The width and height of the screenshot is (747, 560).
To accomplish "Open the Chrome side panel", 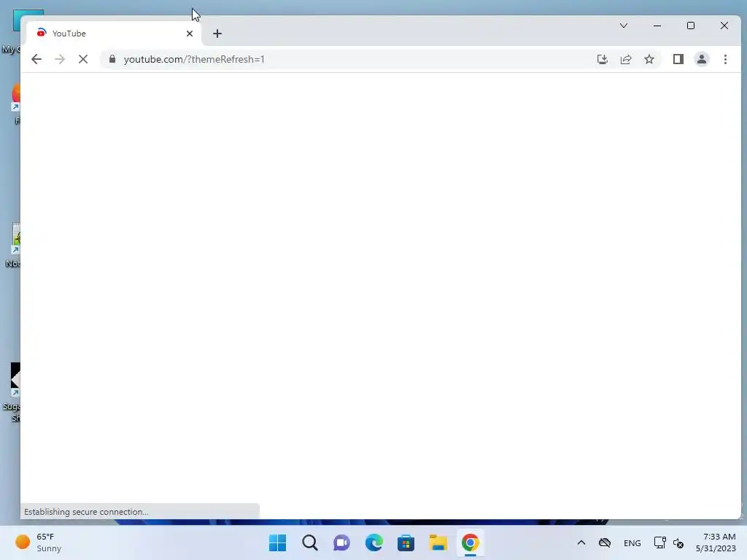I will tap(678, 59).
